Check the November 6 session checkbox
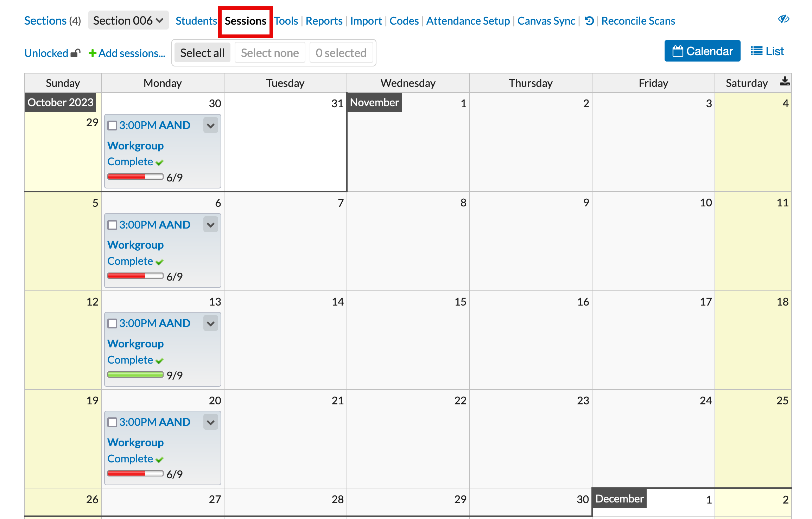This screenshot has width=812, height=519. pos(112,225)
